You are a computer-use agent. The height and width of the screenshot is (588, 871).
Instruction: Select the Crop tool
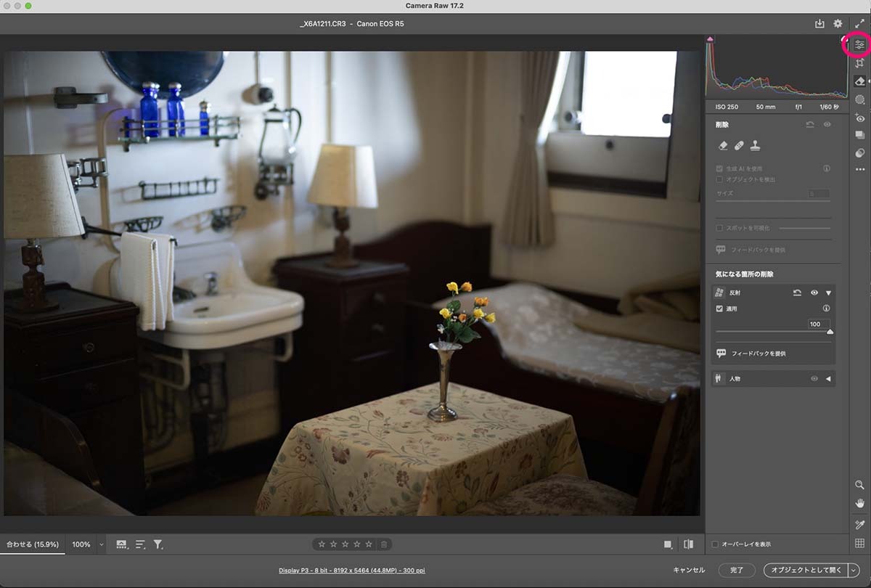tap(860, 63)
